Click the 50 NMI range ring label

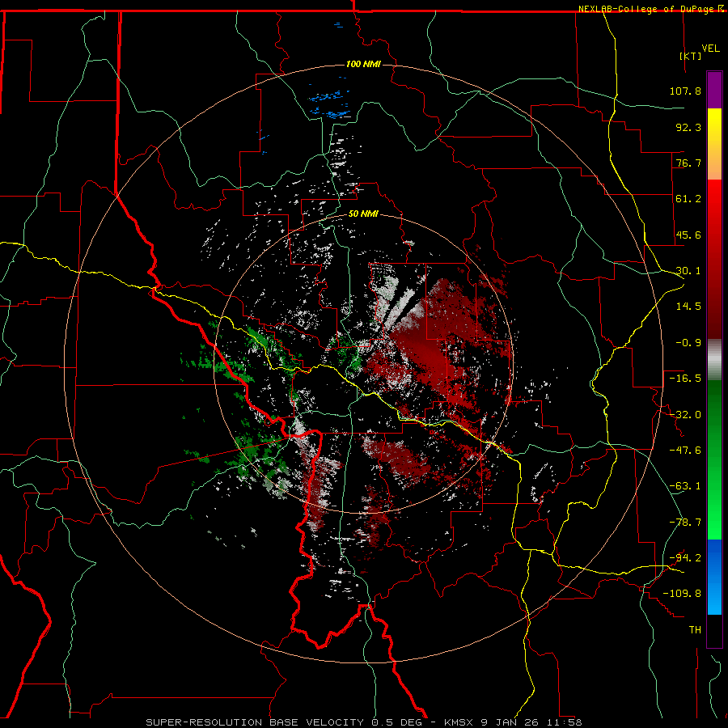coord(363,214)
